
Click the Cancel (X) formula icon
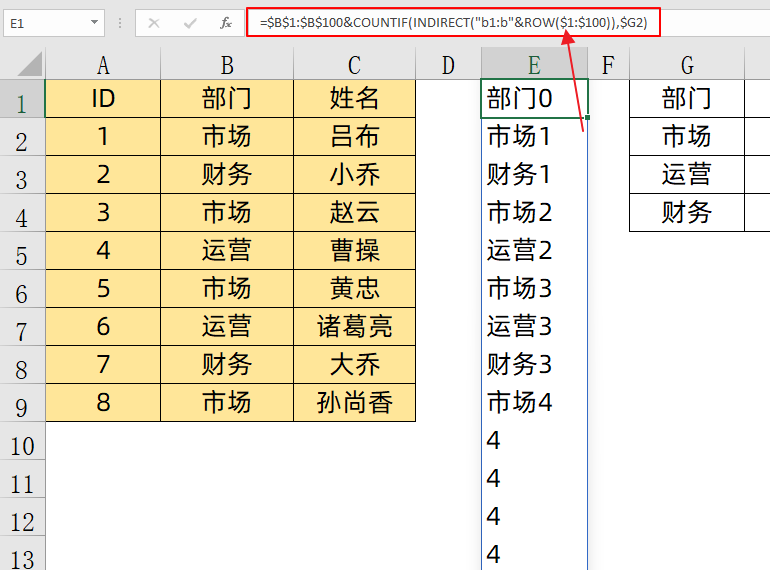[x=154, y=23]
